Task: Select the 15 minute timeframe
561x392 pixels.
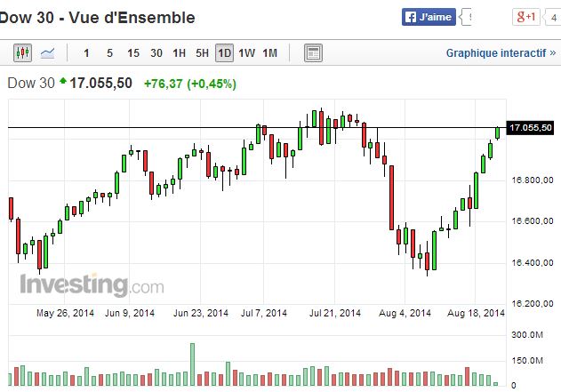Action: (x=133, y=53)
